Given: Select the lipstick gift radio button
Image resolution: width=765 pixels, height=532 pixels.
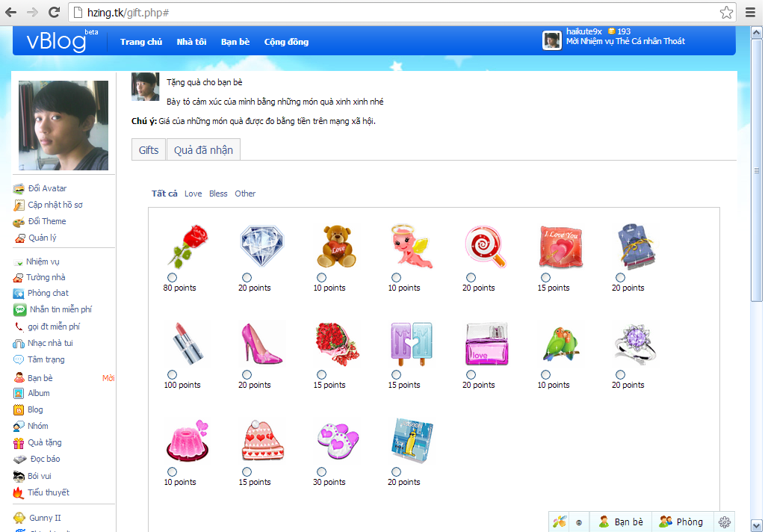Looking at the screenshot, I should [x=173, y=375].
